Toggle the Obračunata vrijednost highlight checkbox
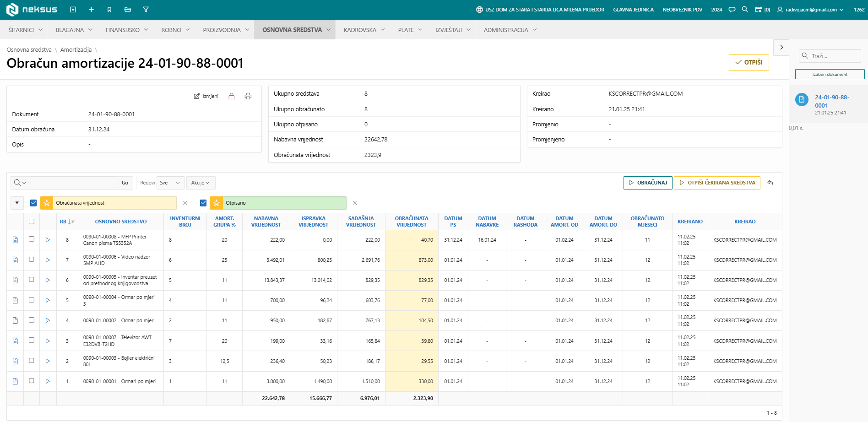The image size is (868, 422). point(33,203)
